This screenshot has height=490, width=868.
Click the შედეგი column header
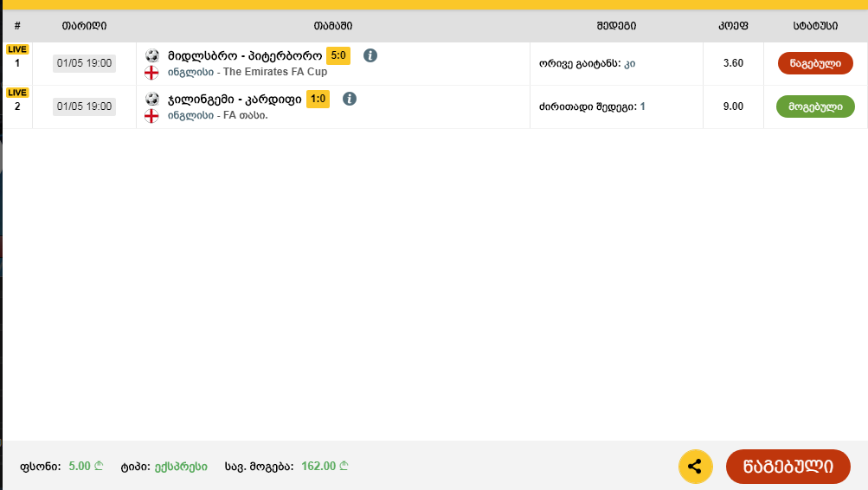pos(616,25)
